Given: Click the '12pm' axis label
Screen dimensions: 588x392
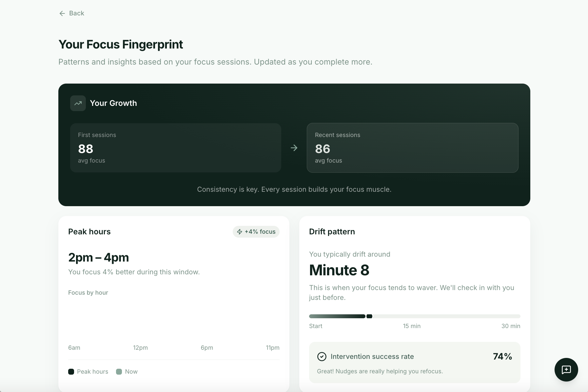Looking at the screenshot, I should tap(140, 348).
